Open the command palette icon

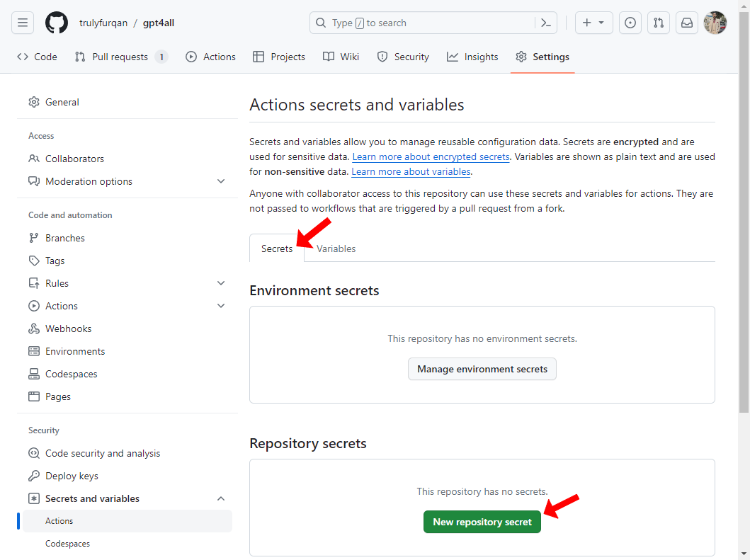[x=545, y=23]
